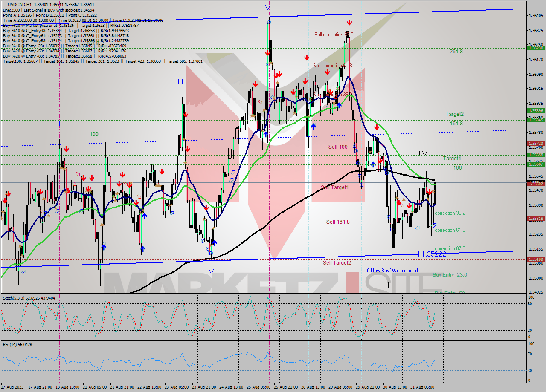Click the '17 Aug 2023' date label
The width and height of the screenshot is (546, 392).
[x=12, y=387]
